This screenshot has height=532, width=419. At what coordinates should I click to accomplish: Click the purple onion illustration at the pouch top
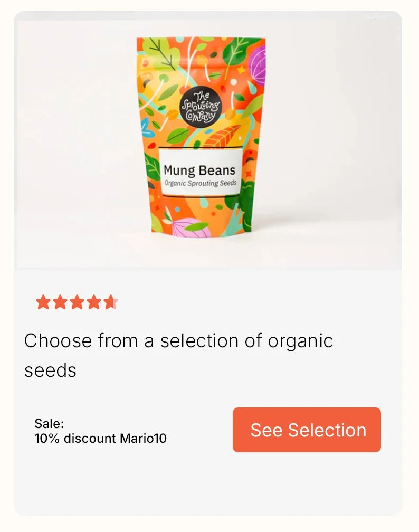point(257,65)
